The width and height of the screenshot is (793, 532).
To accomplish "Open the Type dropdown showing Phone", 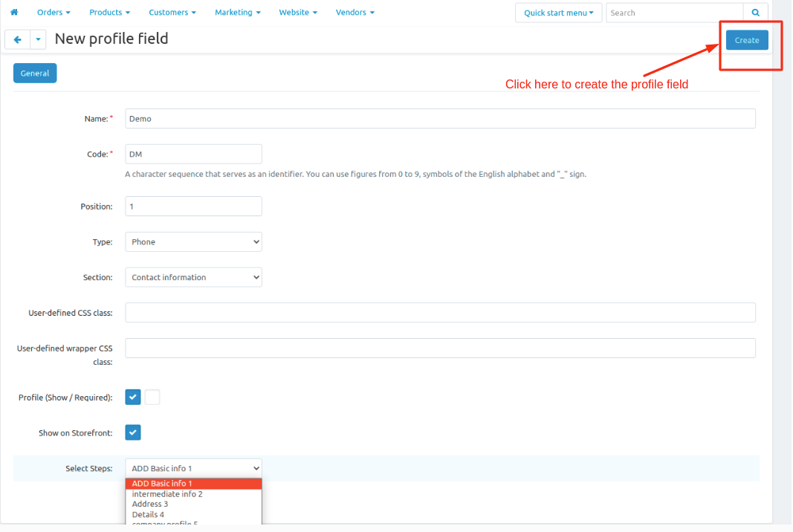I will pos(193,242).
